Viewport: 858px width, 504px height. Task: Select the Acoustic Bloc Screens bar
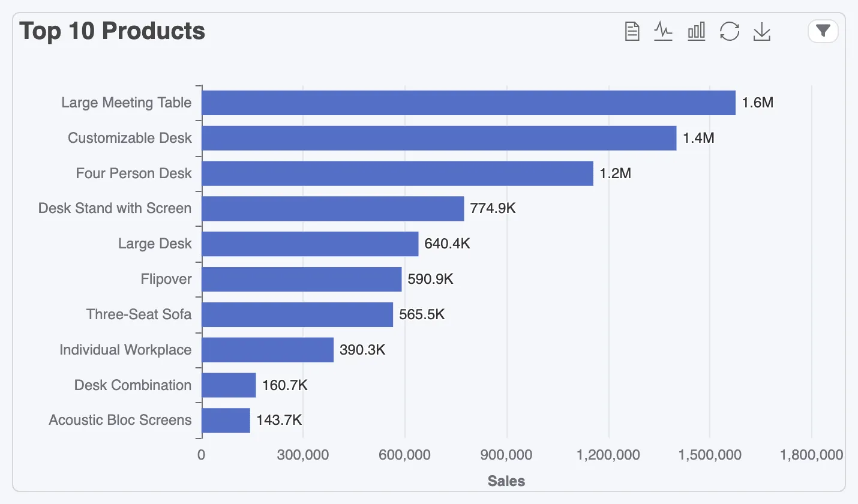coord(226,421)
